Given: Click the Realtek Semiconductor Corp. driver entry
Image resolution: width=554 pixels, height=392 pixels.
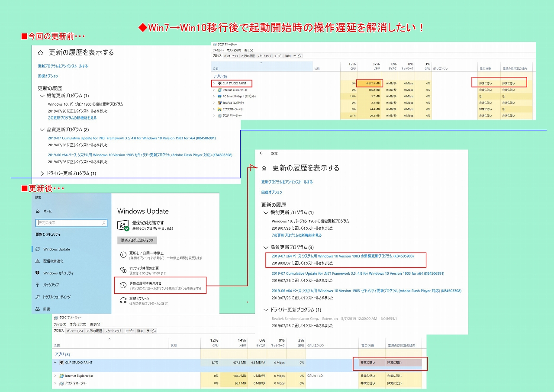Looking at the screenshot, I should [334, 318].
